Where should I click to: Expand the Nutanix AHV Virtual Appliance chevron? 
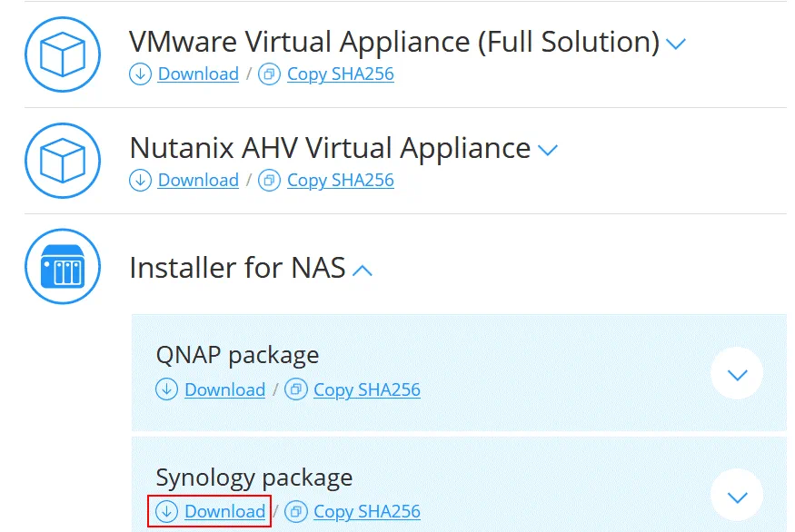[547, 150]
